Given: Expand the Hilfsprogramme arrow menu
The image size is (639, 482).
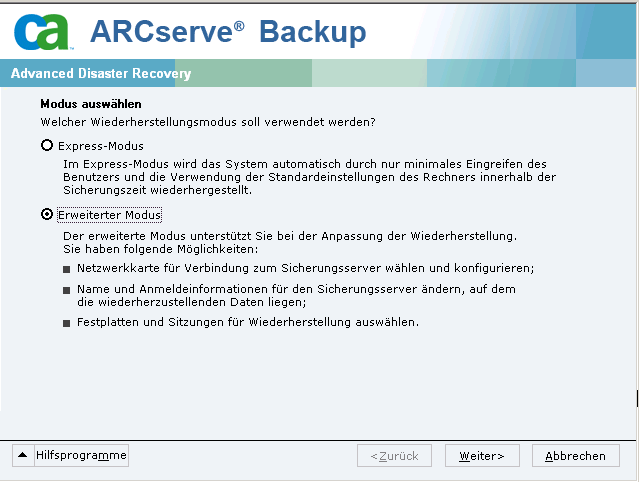Looking at the screenshot, I should (x=22, y=455).
